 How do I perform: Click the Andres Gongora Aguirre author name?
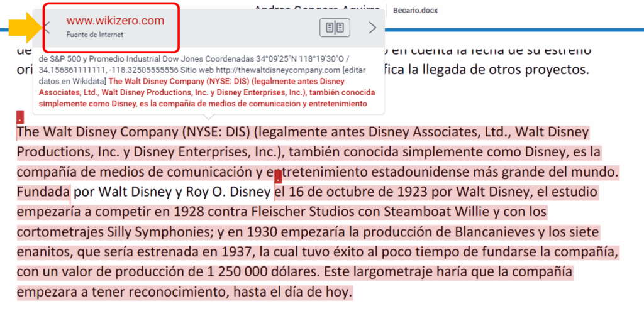(x=314, y=9)
